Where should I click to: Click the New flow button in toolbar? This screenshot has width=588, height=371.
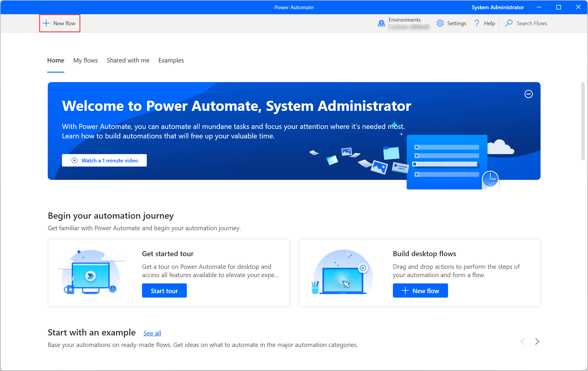(x=59, y=23)
